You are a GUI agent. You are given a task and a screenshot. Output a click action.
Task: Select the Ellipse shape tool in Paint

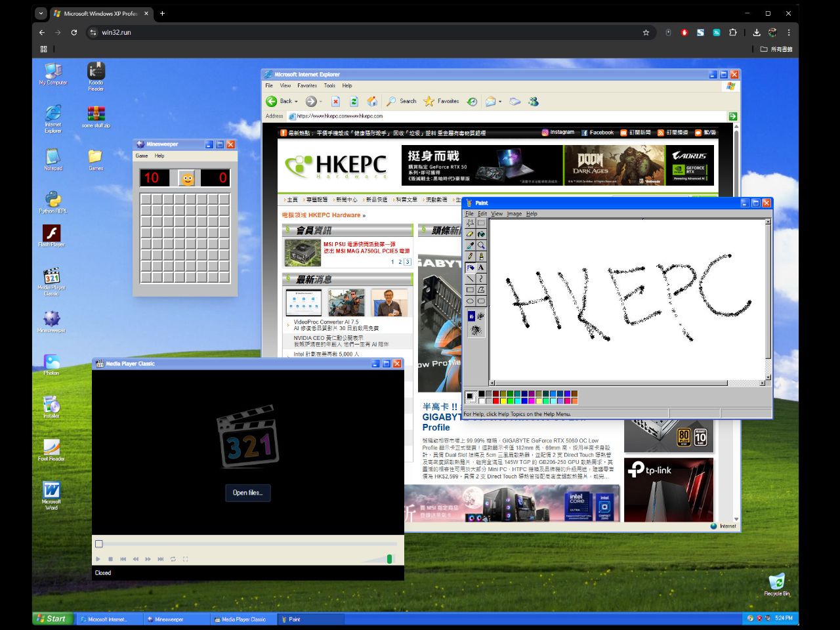point(470,301)
